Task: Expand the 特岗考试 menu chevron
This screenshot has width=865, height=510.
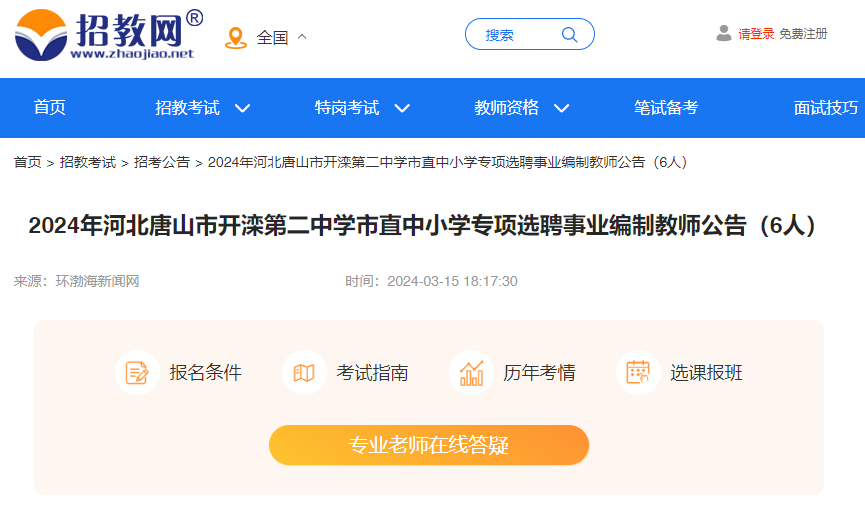Action: [402, 108]
